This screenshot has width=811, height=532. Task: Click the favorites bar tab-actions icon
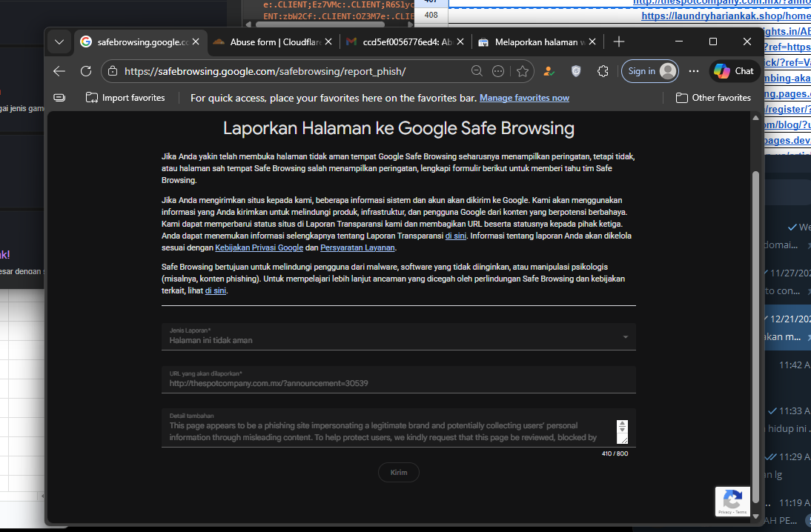(x=59, y=98)
